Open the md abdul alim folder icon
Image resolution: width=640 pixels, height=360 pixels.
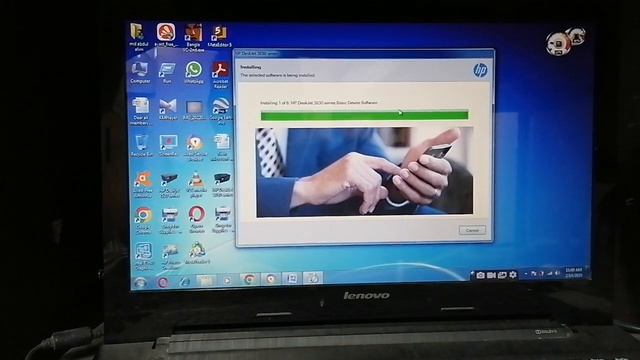point(138,37)
